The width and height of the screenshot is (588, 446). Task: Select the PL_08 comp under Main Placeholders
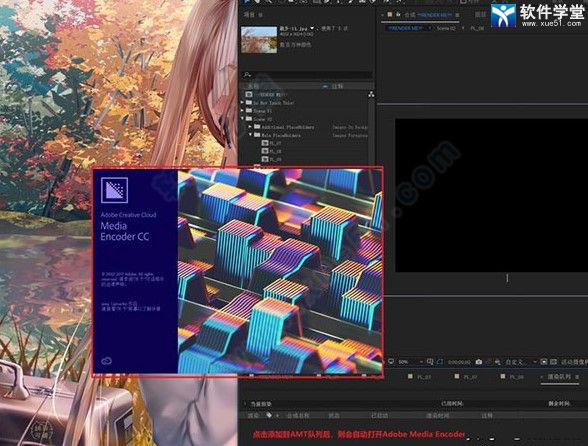click(272, 152)
